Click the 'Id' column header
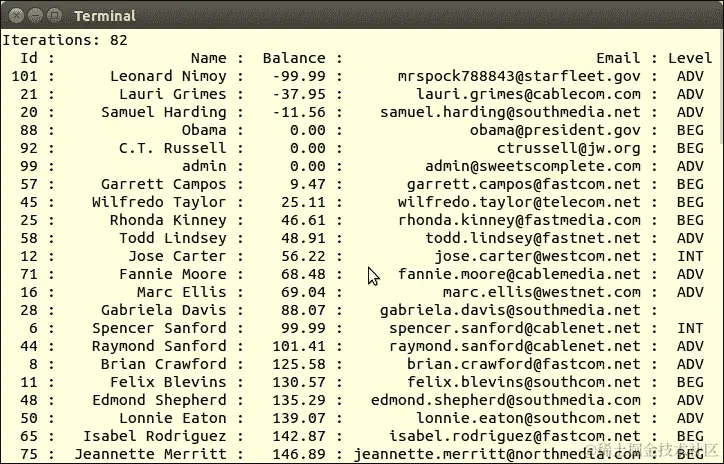Screen dimensions: 724x464 [29, 58]
